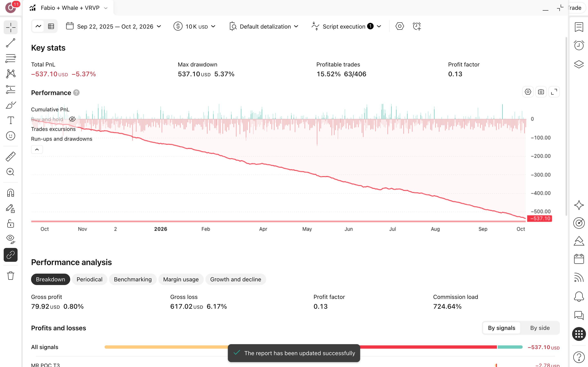588x367 pixels.
Task: Expand the 10K USD capital dropdown
Action: coord(195,26)
